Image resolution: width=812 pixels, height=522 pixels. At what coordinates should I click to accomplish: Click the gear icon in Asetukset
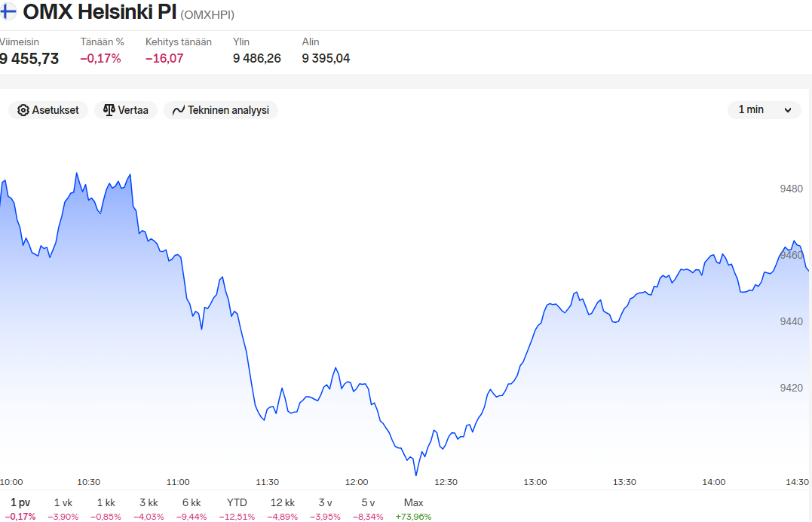(23, 110)
